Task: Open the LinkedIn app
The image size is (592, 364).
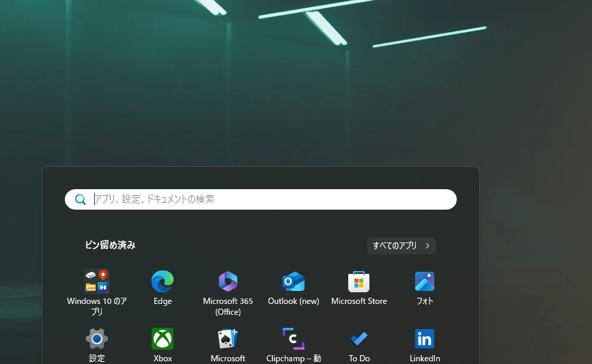Action: click(x=424, y=339)
